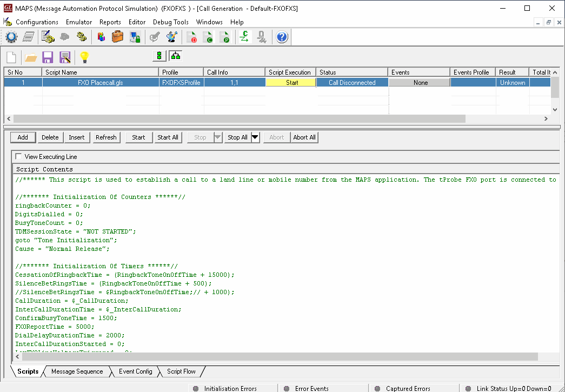Click the Call Disconnected status cell
The image size is (565, 392).
(352, 83)
